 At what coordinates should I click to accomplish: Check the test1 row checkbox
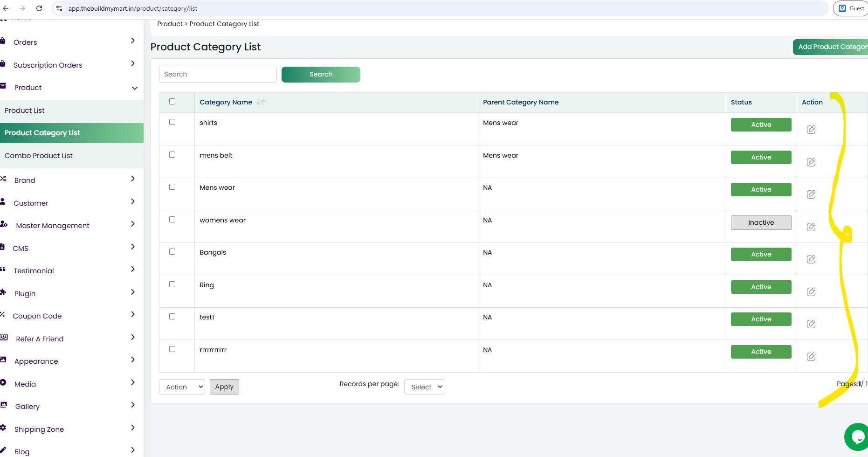(172, 317)
